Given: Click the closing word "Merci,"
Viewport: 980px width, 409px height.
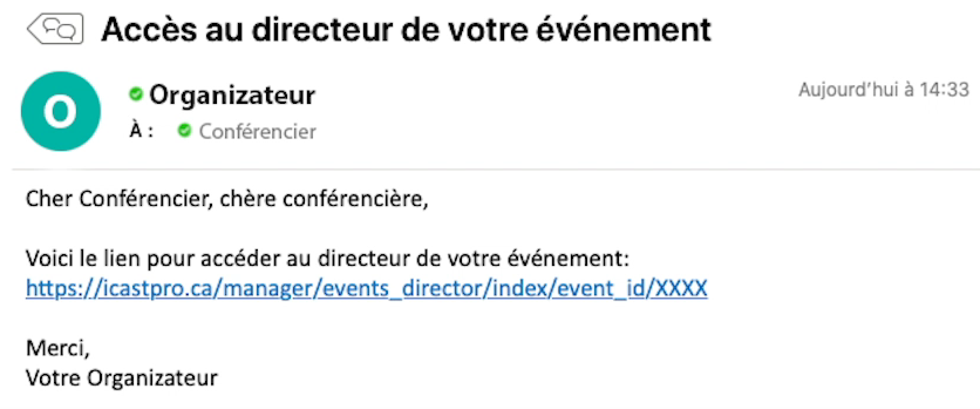Looking at the screenshot, I should click(57, 348).
